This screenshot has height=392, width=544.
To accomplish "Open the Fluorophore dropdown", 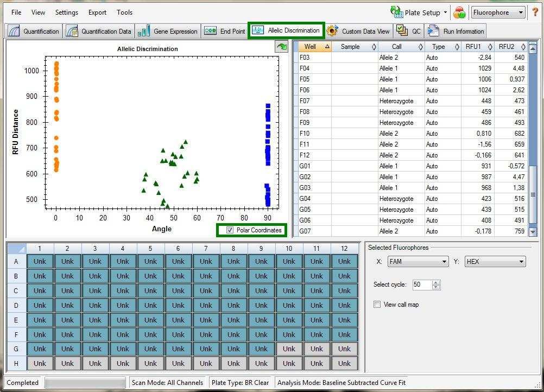I will point(498,12).
